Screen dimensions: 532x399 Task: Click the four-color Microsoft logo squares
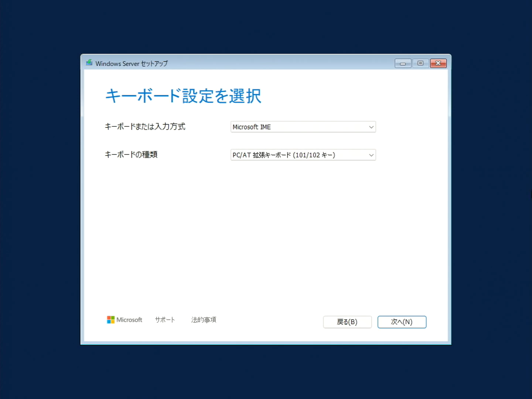pyautogui.click(x=110, y=320)
